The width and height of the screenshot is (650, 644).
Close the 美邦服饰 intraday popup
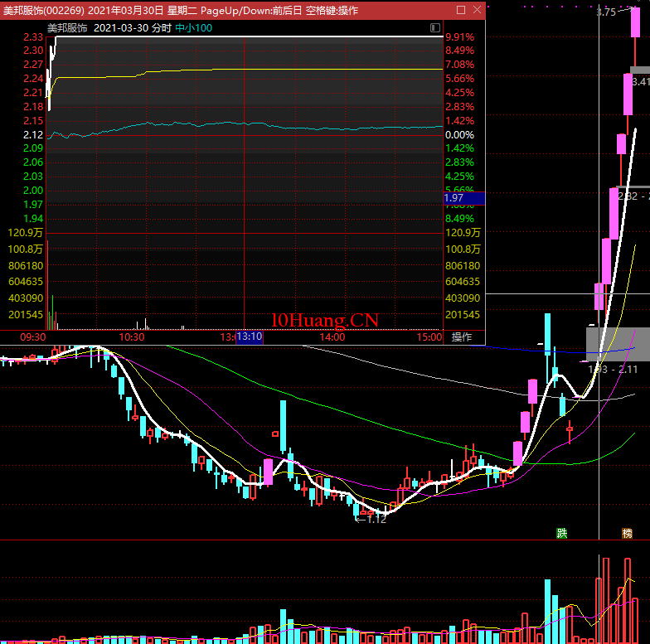coord(476,10)
